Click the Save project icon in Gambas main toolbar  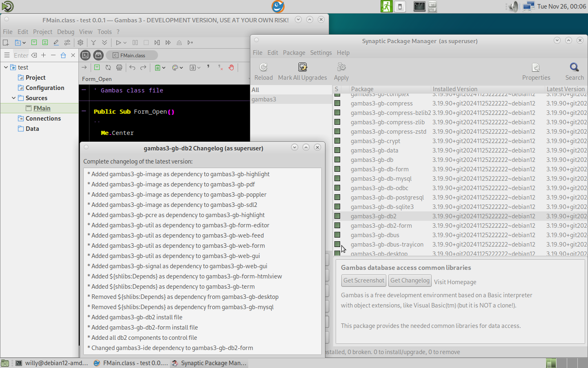pos(34,43)
